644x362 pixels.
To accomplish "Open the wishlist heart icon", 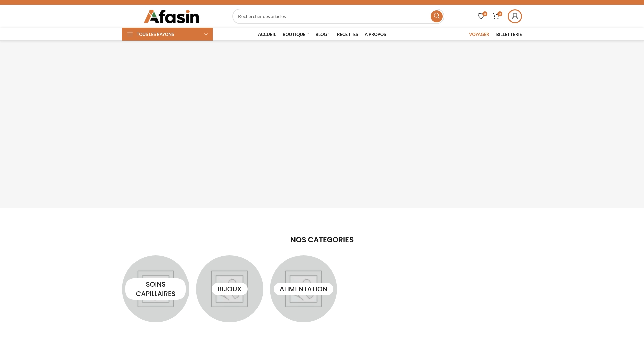I will pos(481,16).
